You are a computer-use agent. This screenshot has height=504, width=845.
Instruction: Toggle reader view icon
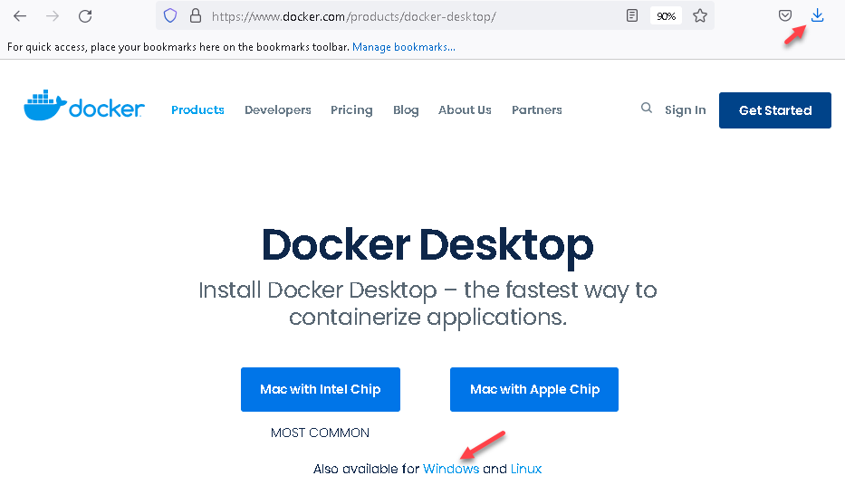tap(632, 16)
